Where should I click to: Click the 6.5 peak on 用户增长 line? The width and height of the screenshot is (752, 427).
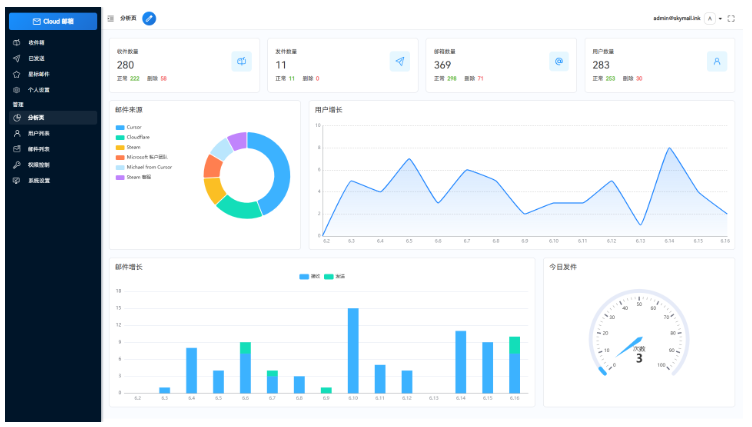(409, 158)
